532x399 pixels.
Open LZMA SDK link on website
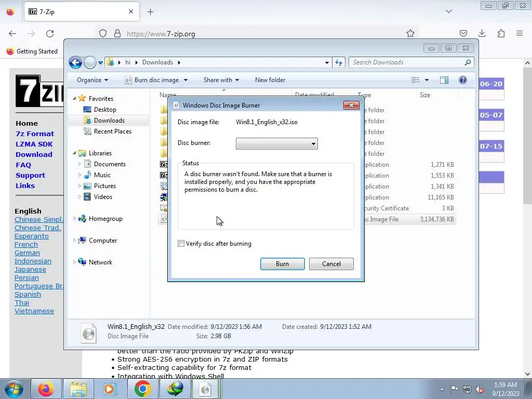34,144
